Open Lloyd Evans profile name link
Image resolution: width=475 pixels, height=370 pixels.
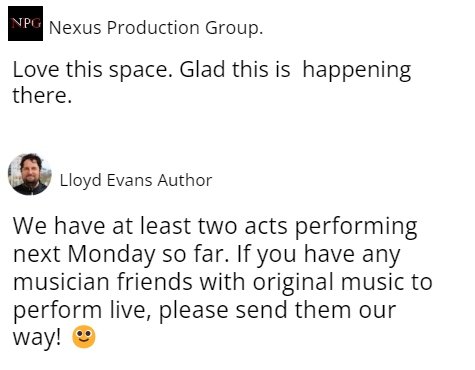coord(107,180)
